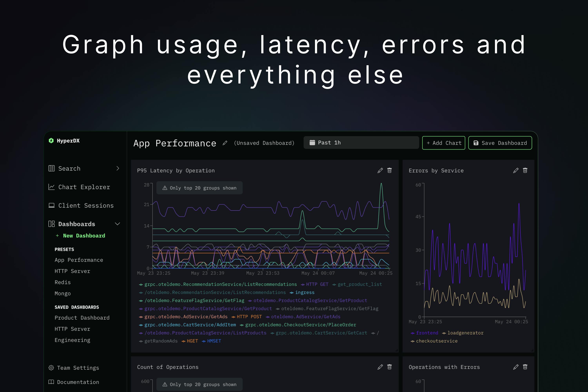Open the Redis preset dashboard
This screenshot has width=588, height=392.
tap(63, 282)
